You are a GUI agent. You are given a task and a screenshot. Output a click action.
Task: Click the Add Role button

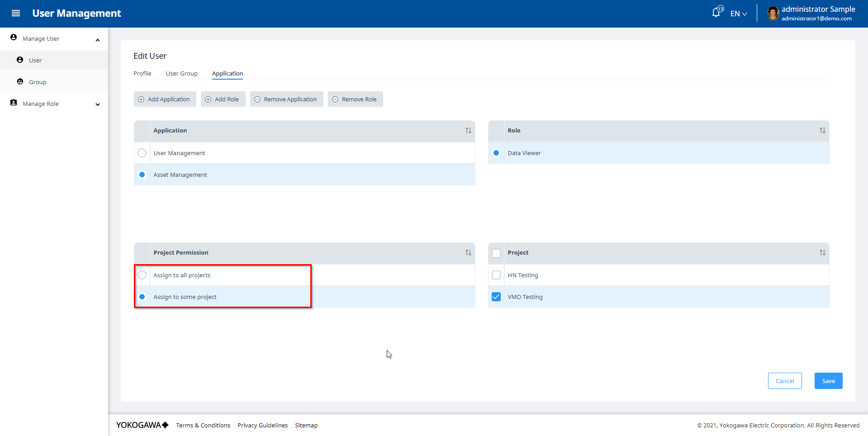[x=223, y=99]
